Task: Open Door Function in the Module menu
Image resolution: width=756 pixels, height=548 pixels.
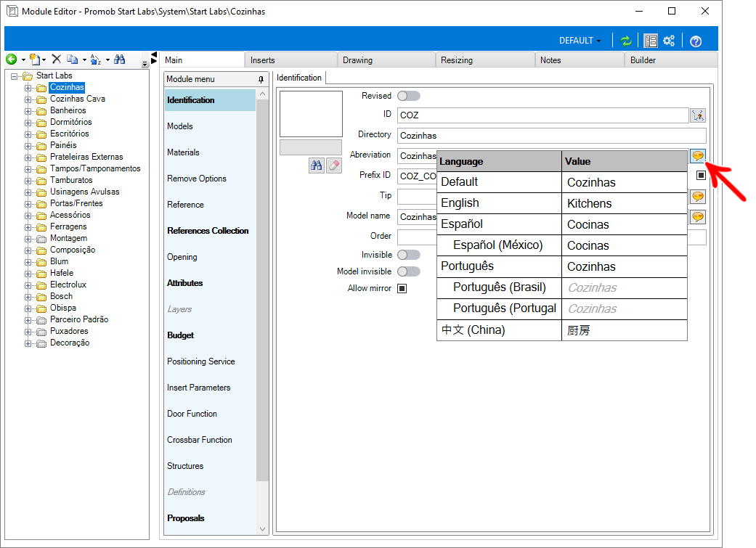Action: tap(210, 414)
